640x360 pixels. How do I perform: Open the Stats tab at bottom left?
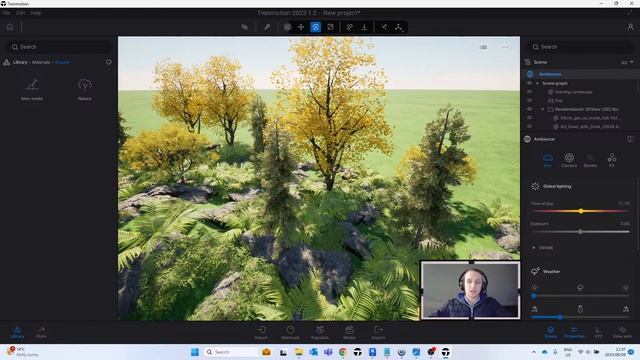[x=41, y=332]
